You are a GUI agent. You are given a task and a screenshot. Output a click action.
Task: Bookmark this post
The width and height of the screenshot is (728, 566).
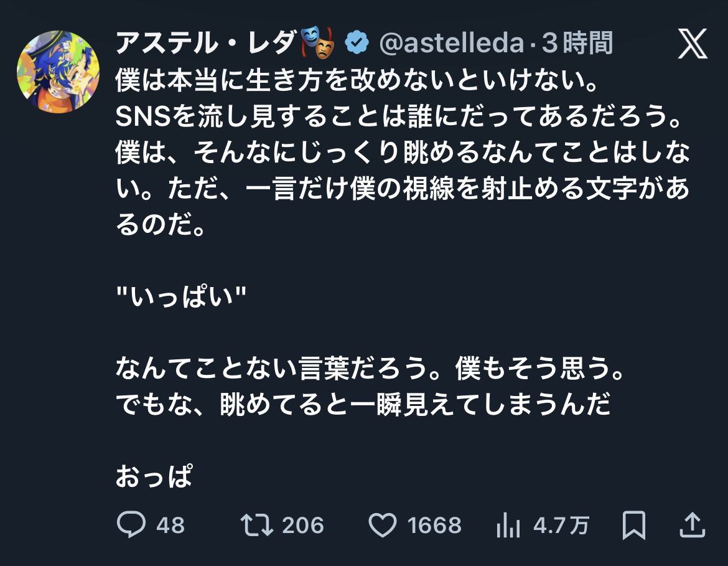point(634,525)
